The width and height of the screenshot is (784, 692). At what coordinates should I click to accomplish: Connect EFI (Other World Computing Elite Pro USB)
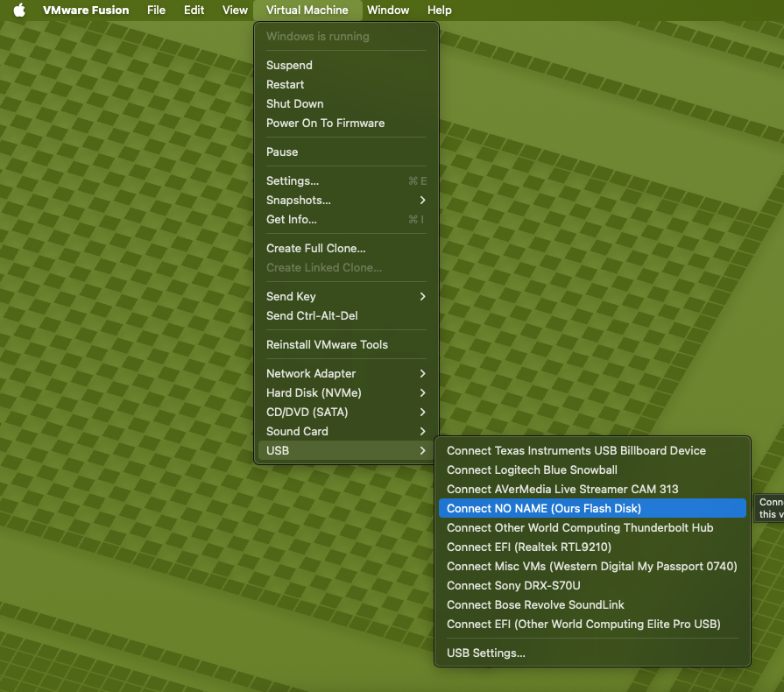point(592,624)
